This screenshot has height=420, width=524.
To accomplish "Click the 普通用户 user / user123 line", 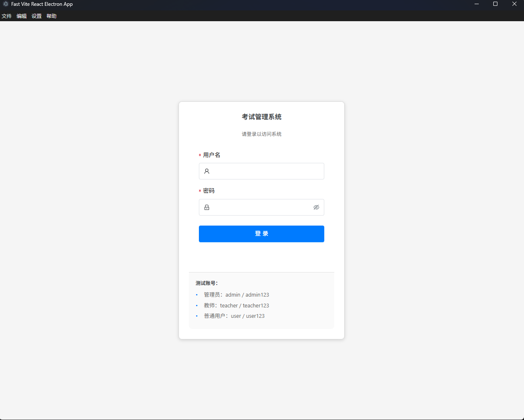I will click(x=234, y=316).
